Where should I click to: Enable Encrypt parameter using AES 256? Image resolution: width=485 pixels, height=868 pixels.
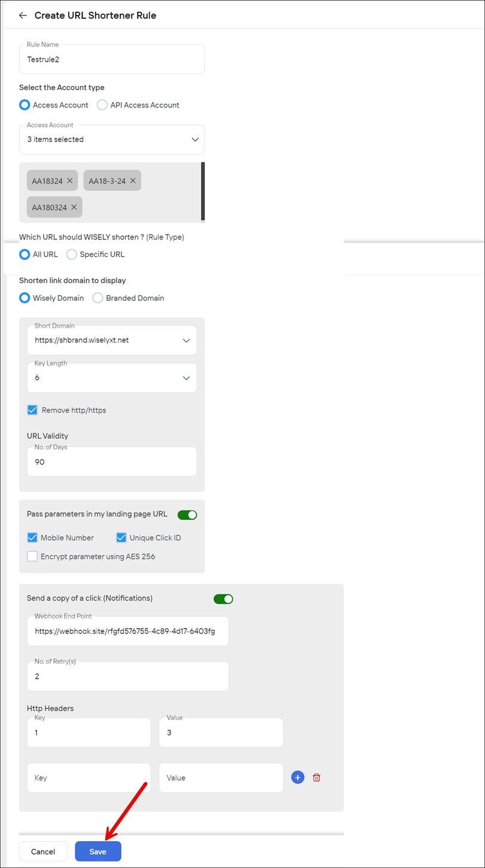[x=32, y=556]
